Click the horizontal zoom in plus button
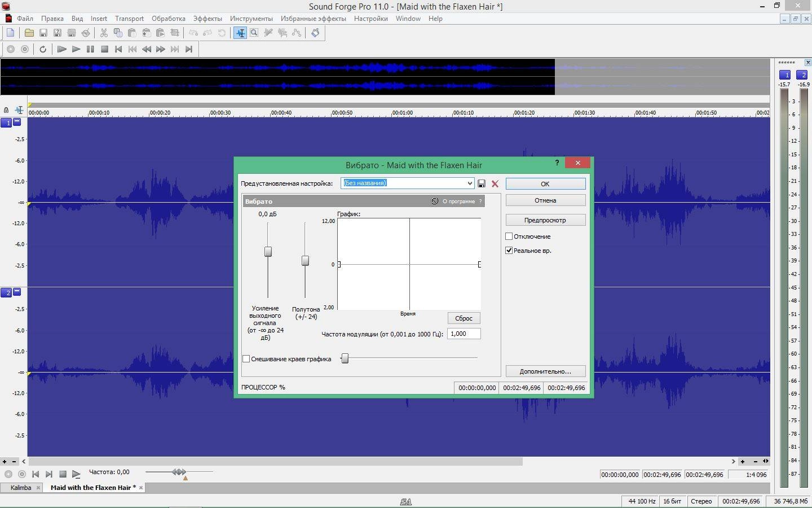This screenshot has height=508, width=812. point(742,461)
